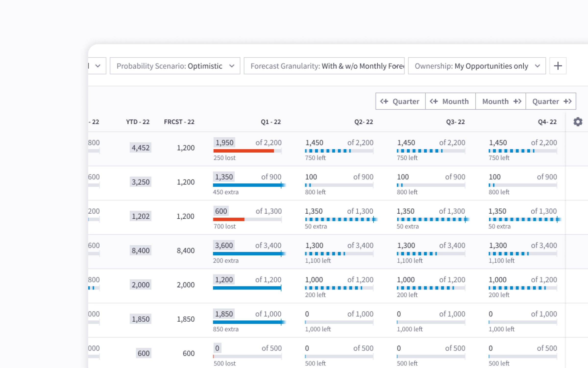Click the left Mounth back button
Screen dimensions: 588x368
450,101
